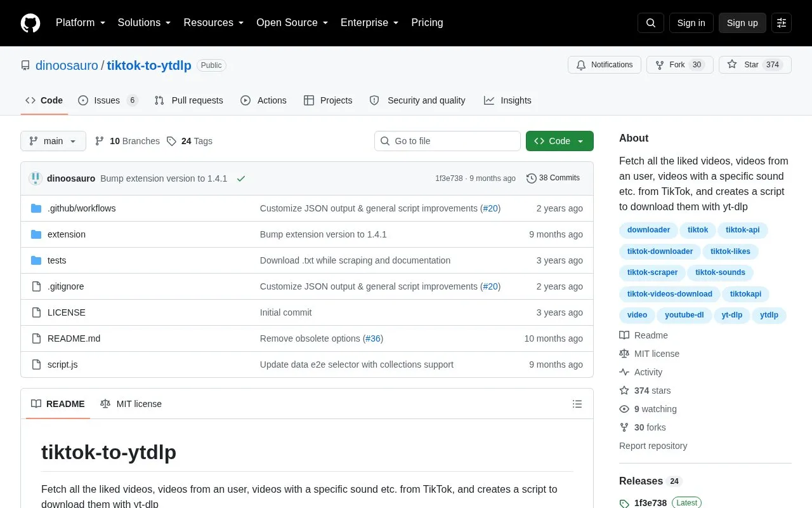View 10 Branches link

128,141
